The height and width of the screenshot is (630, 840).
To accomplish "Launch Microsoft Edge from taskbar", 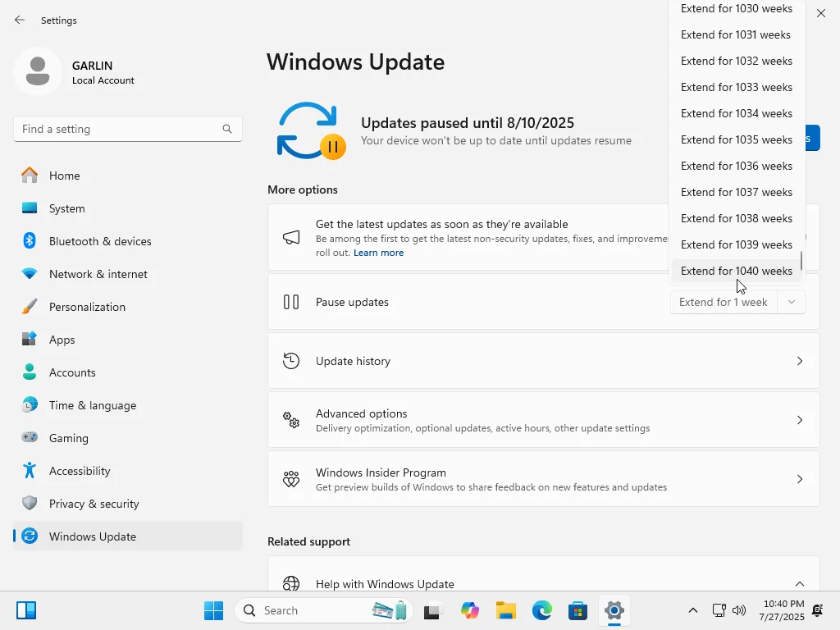I will coord(542,610).
